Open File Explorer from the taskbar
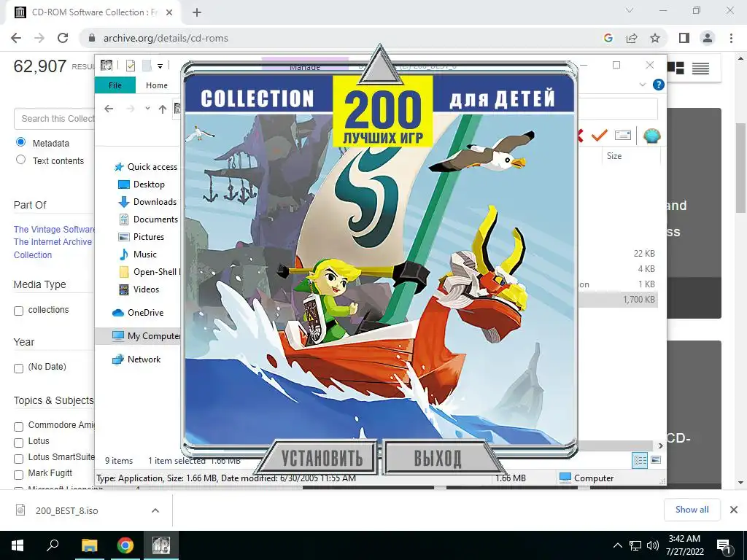 (89, 545)
